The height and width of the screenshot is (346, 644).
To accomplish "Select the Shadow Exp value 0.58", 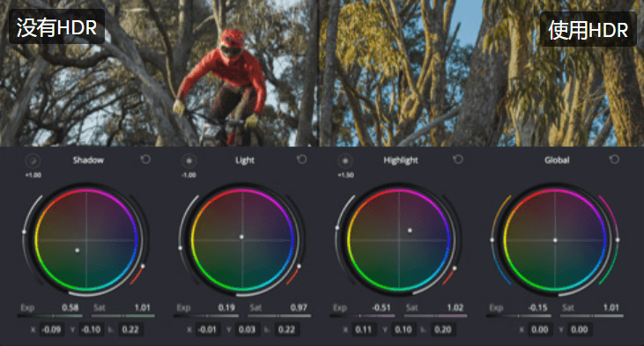I will tap(70, 308).
